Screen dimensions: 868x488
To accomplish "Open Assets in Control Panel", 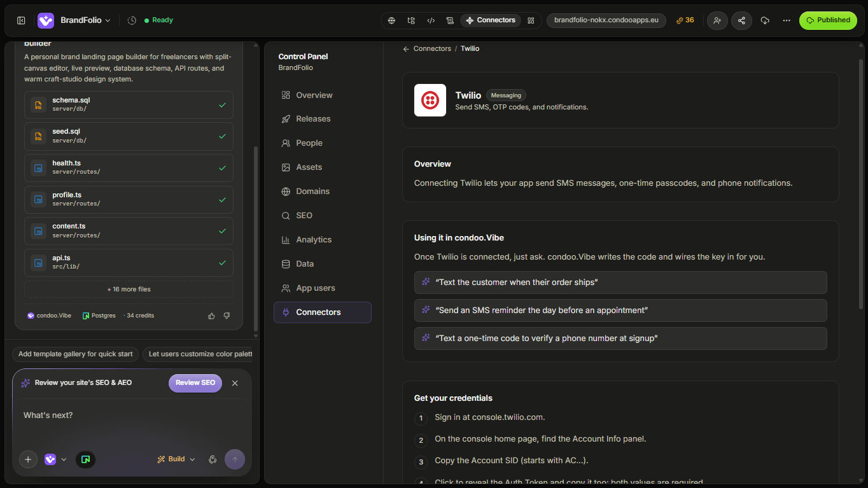I will pyautogui.click(x=323, y=167).
